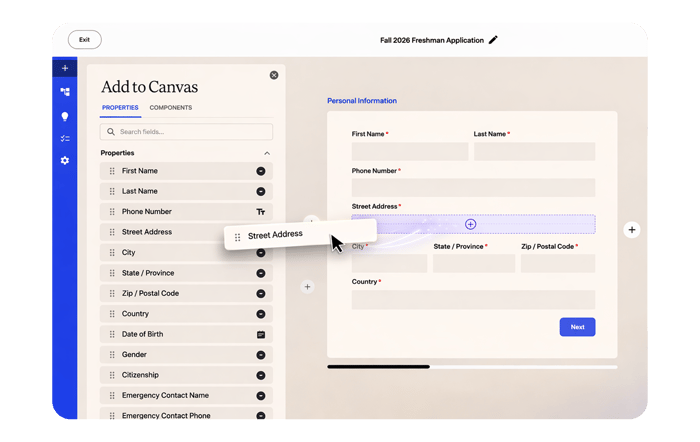Click the drag handle beside First Name property
The height and width of the screenshot is (442, 700).
tap(110, 171)
